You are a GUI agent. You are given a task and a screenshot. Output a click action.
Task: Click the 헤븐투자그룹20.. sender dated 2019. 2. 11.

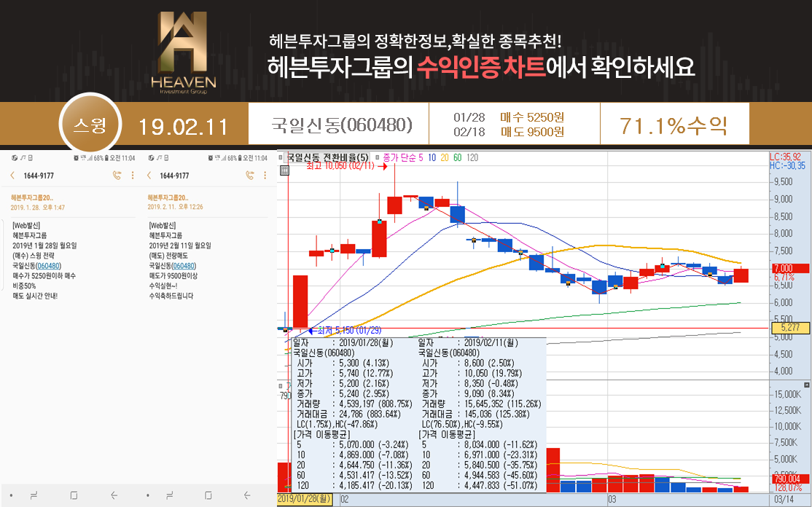(168, 197)
